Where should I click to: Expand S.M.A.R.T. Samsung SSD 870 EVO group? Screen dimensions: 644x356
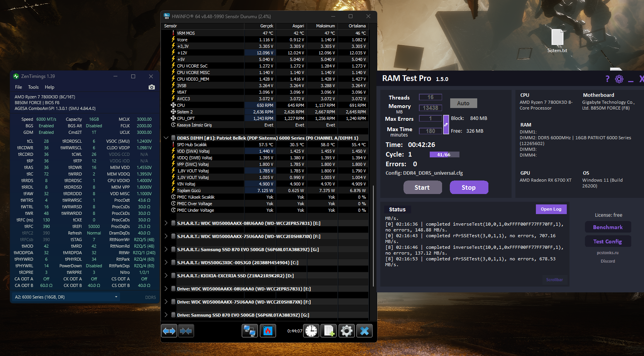click(166, 249)
